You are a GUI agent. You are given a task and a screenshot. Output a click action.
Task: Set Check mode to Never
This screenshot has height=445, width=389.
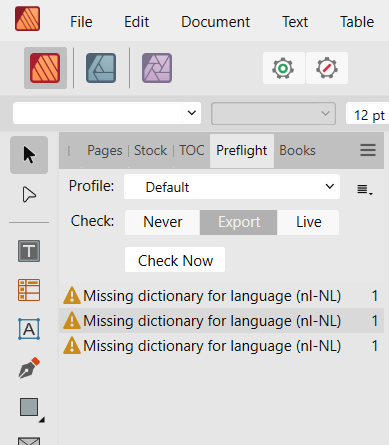163,222
